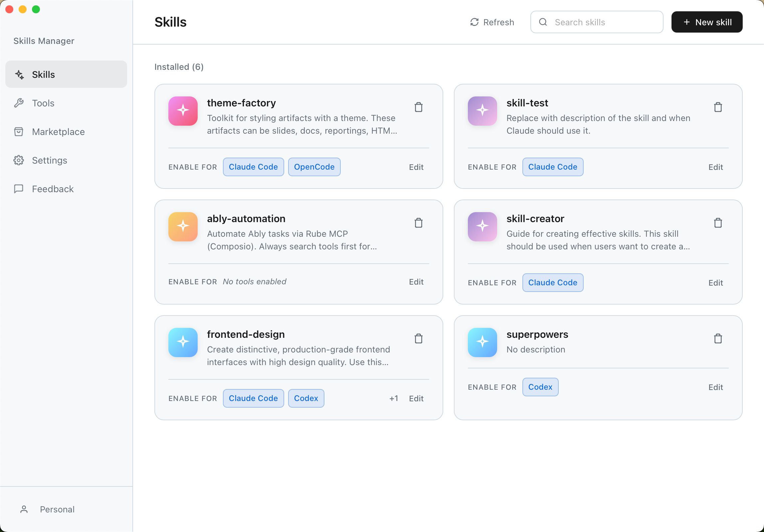Toggle the Claude Code tag on skill-test

point(552,167)
